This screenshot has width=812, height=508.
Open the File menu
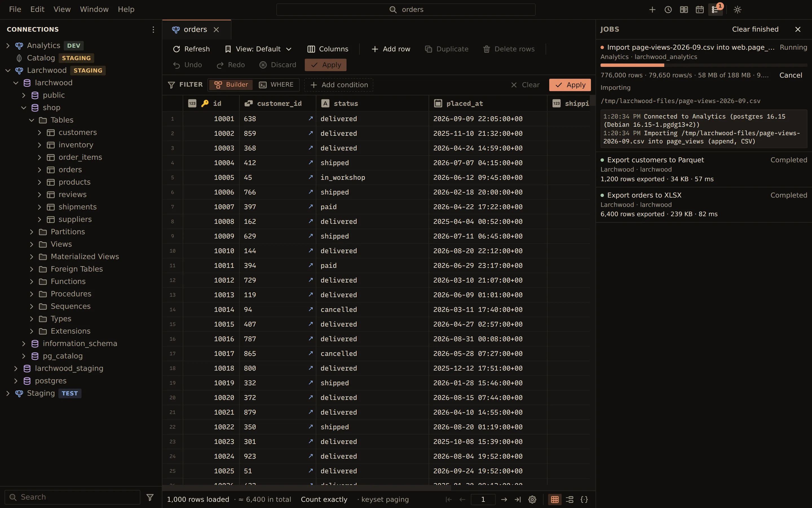pyautogui.click(x=15, y=9)
